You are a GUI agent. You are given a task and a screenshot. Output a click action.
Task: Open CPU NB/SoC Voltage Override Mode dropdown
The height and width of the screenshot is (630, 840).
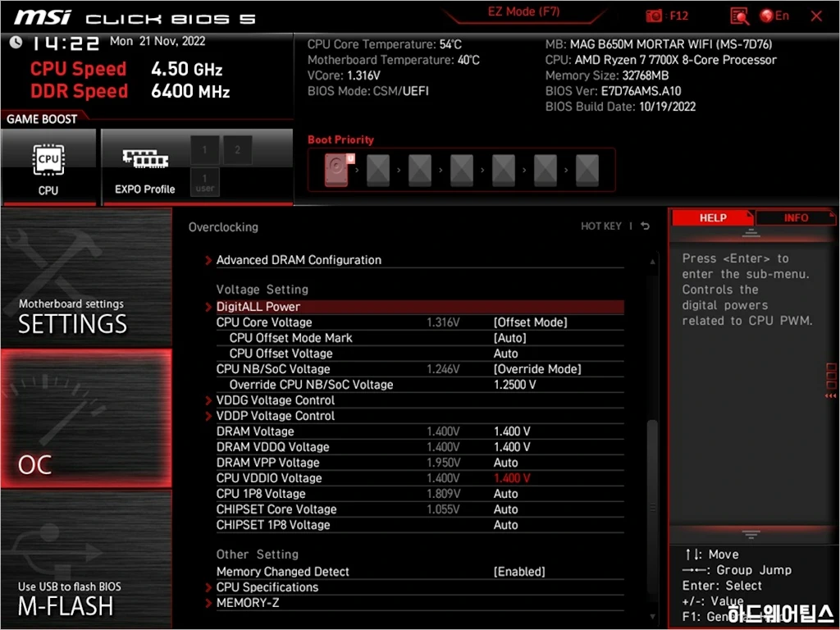pos(536,369)
